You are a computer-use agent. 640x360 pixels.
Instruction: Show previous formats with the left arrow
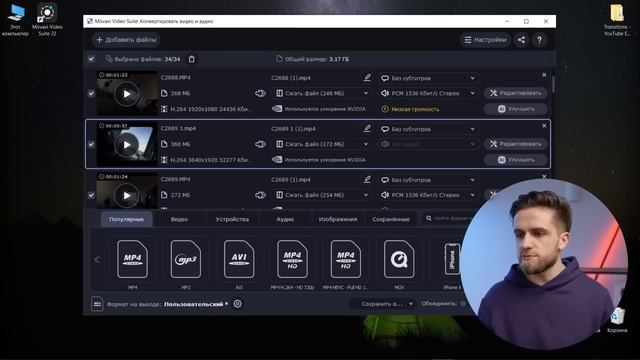[97, 259]
